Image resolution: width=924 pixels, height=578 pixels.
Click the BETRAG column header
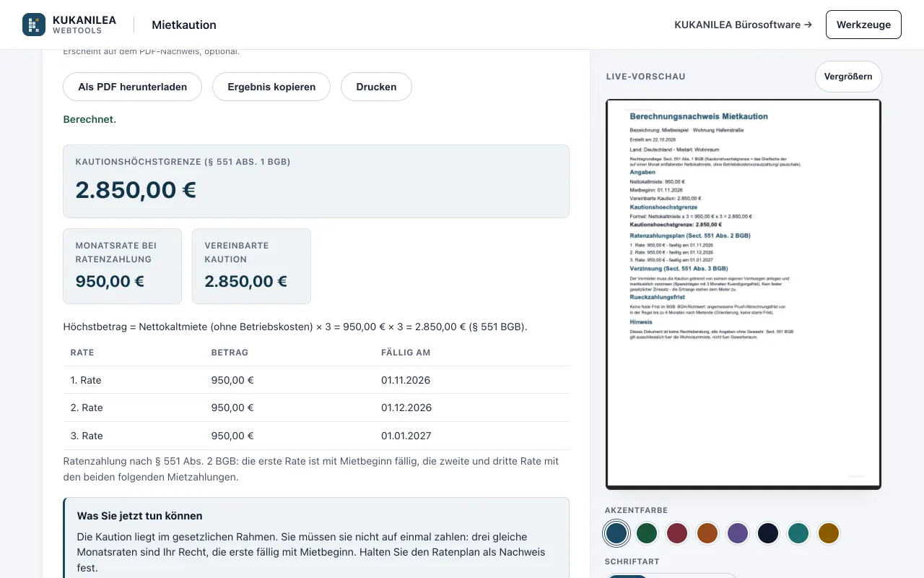[x=230, y=353]
